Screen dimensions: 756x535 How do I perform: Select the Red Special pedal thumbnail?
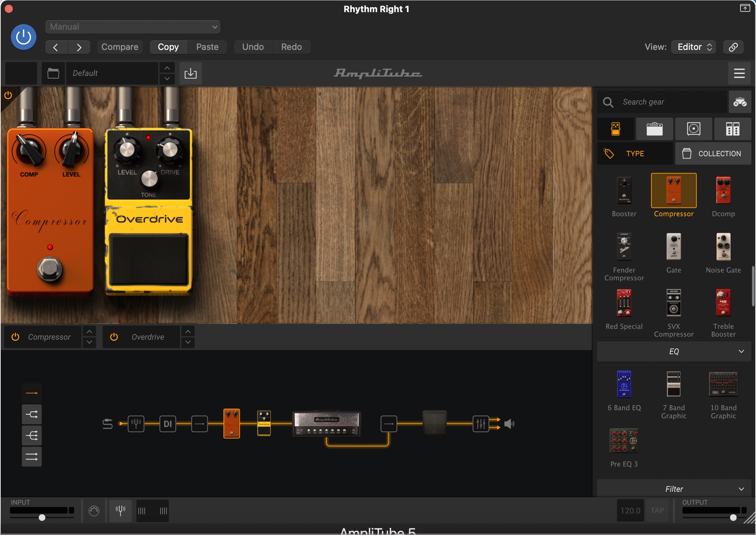[624, 303]
